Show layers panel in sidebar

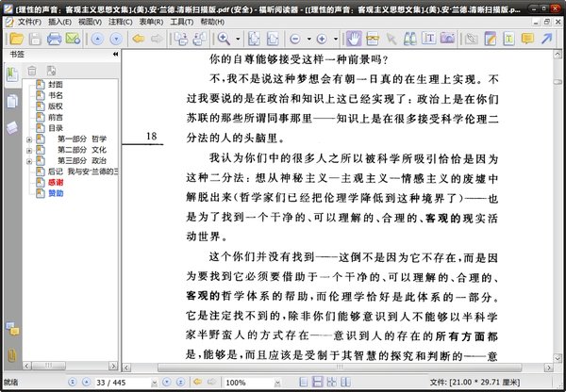(x=12, y=127)
